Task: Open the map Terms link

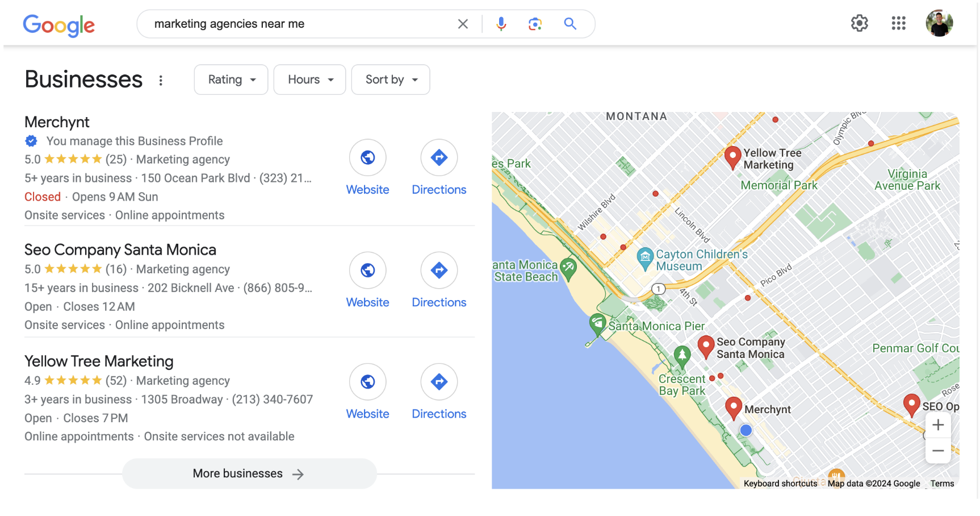Action: (942, 484)
